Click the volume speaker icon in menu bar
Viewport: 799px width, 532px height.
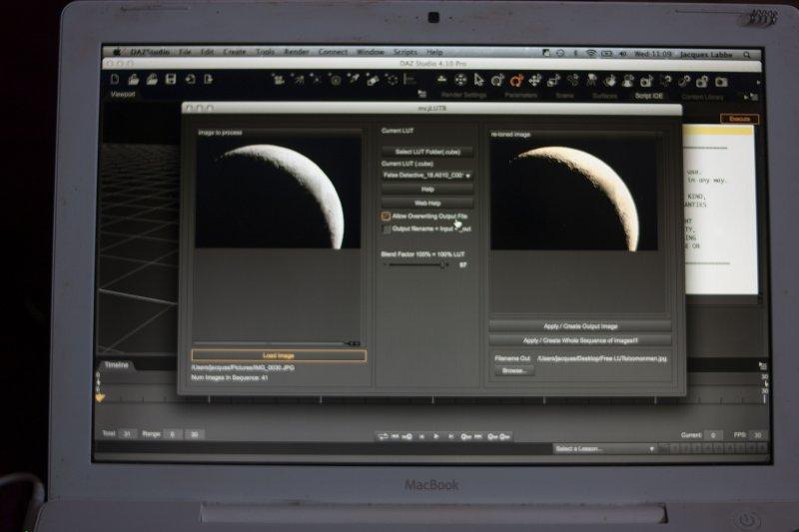622,54
